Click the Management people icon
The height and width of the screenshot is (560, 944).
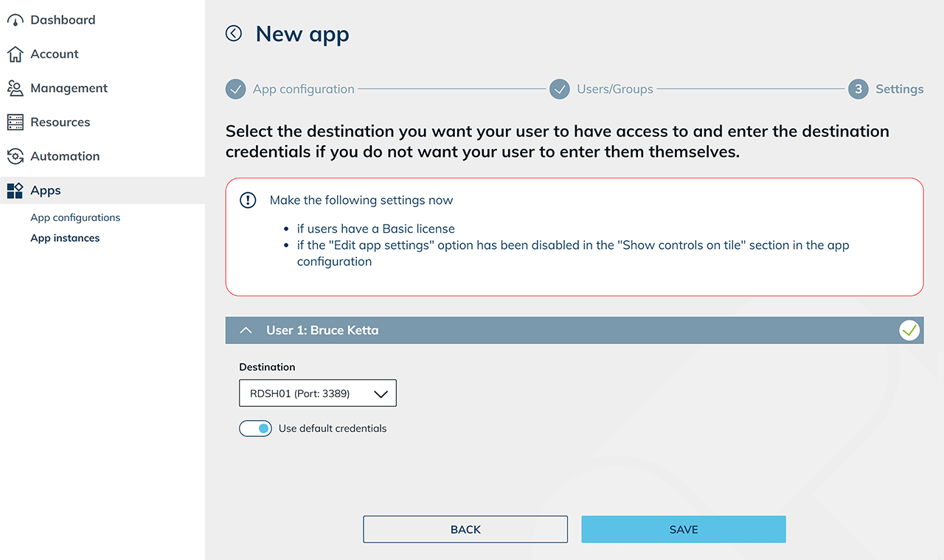point(15,88)
